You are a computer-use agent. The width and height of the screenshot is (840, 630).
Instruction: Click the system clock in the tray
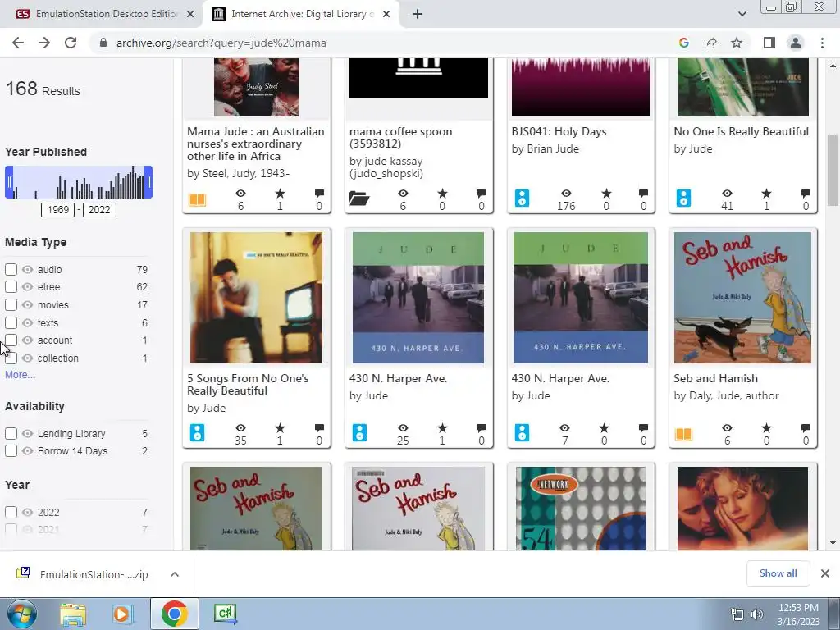798,614
